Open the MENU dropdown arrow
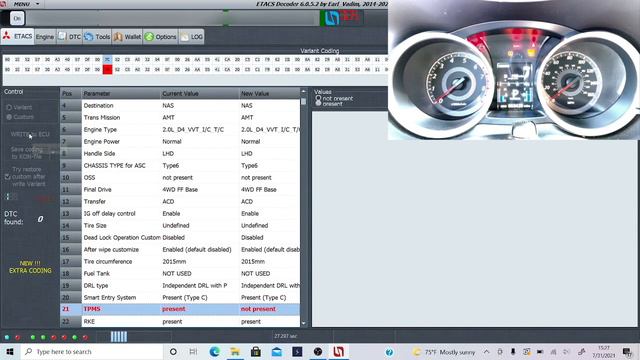The width and height of the screenshot is (640, 360). (x=37, y=4)
